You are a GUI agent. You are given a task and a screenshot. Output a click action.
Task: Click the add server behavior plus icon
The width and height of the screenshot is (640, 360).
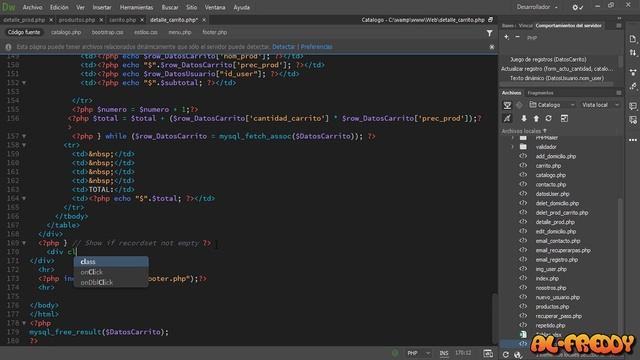(x=507, y=37)
